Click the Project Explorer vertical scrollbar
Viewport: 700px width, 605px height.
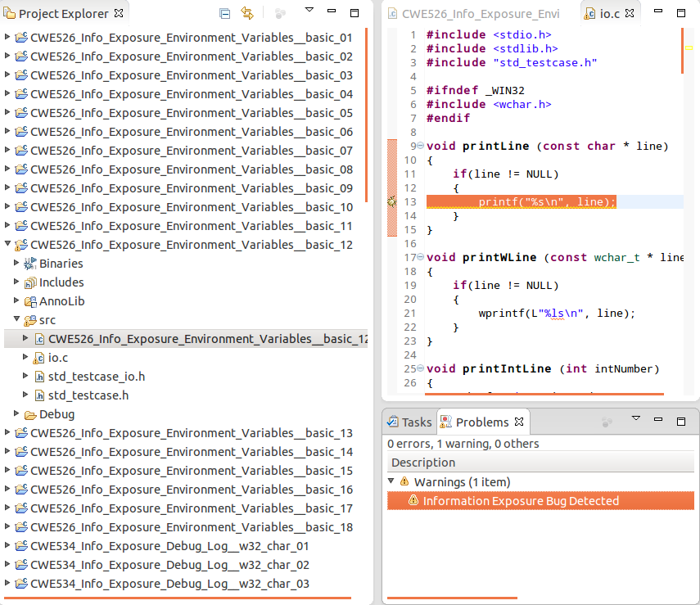click(366, 115)
